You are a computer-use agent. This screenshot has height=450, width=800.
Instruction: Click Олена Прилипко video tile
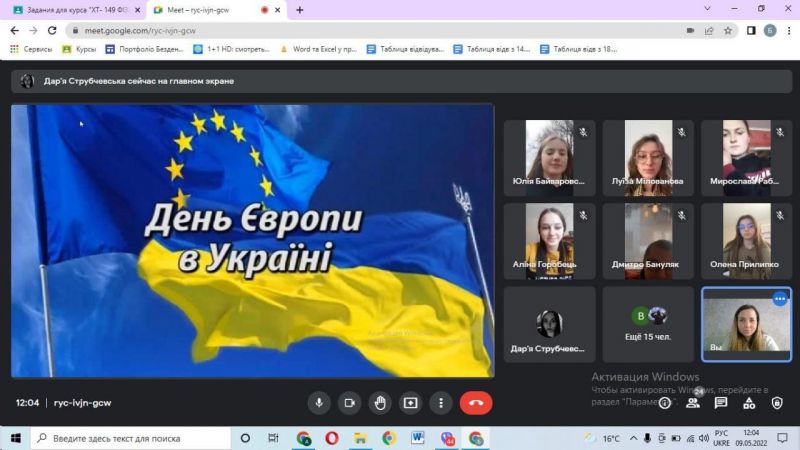click(x=746, y=241)
